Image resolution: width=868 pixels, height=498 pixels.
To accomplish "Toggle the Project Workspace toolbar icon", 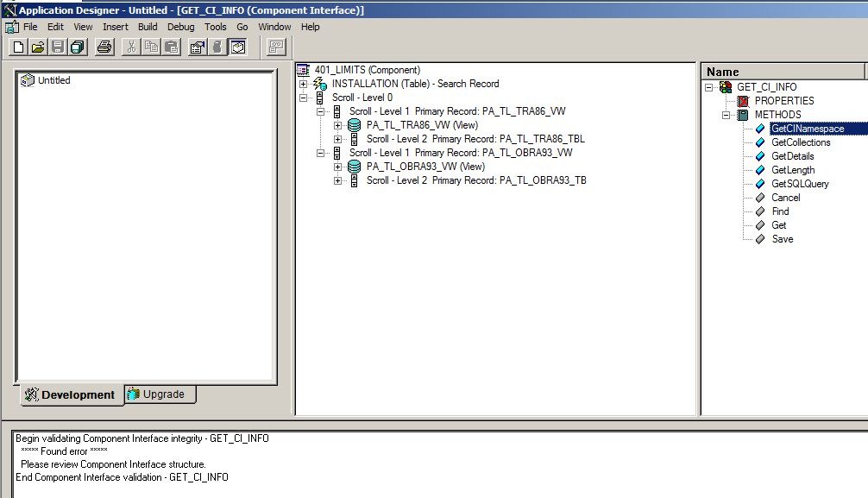I will click(x=238, y=47).
